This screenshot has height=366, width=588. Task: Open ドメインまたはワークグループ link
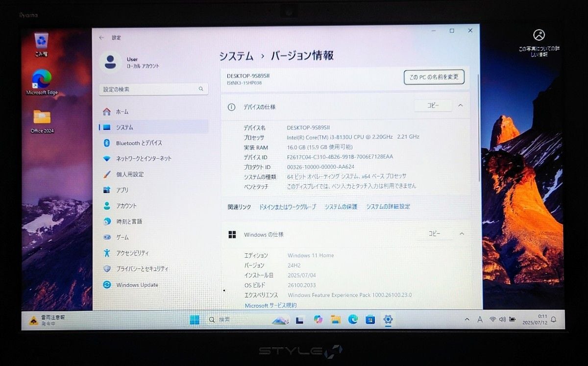[x=288, y=207]
